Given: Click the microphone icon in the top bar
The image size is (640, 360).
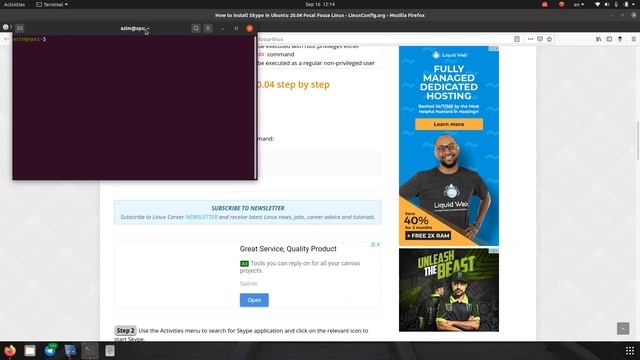Looking at the screenshot, I should pyautogui.click(x=616, y=4).
